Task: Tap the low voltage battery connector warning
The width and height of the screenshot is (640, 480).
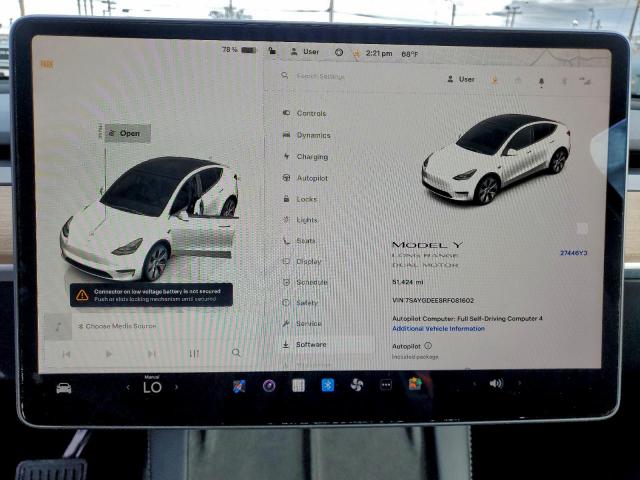Action: click(151, 295)
